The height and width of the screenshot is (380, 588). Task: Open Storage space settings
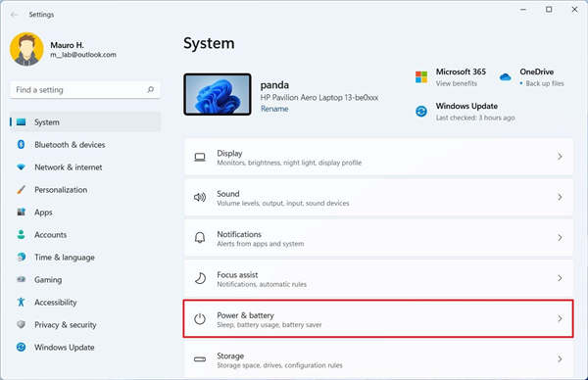click(x=378, y=359)
